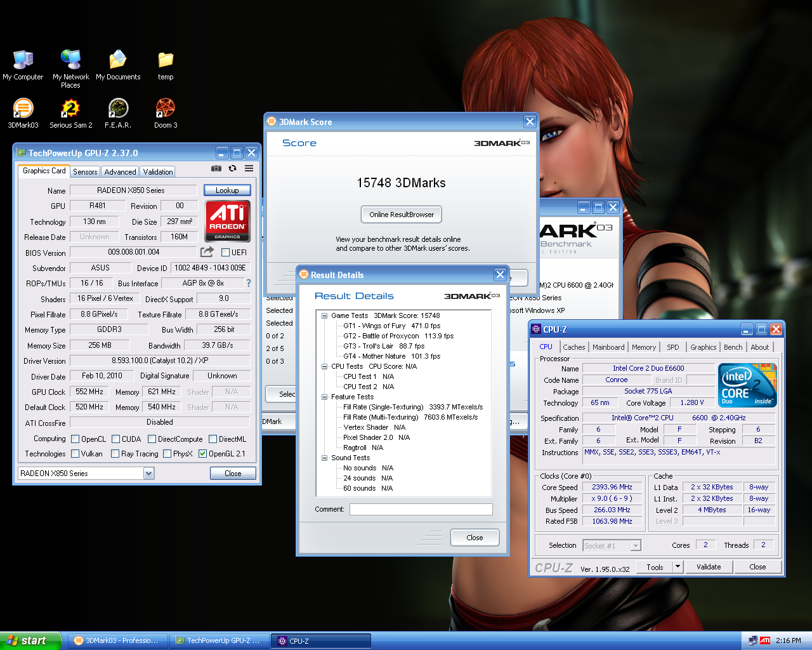Toggle the UEFI checkbox

point(225,252)
